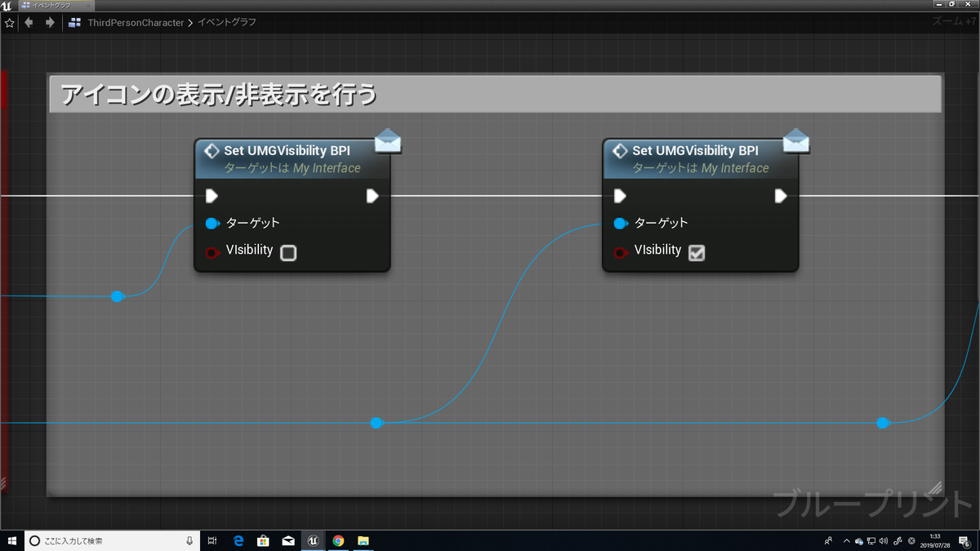Click the left node's ターゲット input pin

click(212, 223)
